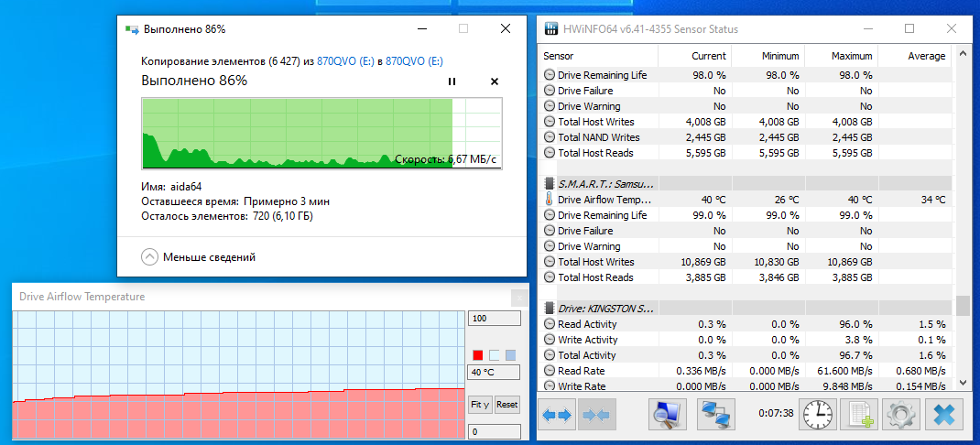Viewport: 980px width, 445px height.
Task: Minimize the Выполнено 86% copy dialog
Action: click(422, 28)
